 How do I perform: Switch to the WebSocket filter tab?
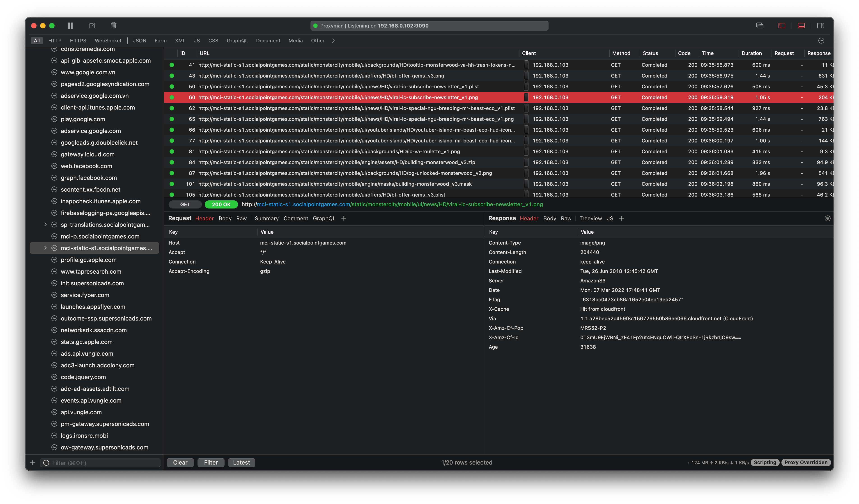tap(108, 41)
